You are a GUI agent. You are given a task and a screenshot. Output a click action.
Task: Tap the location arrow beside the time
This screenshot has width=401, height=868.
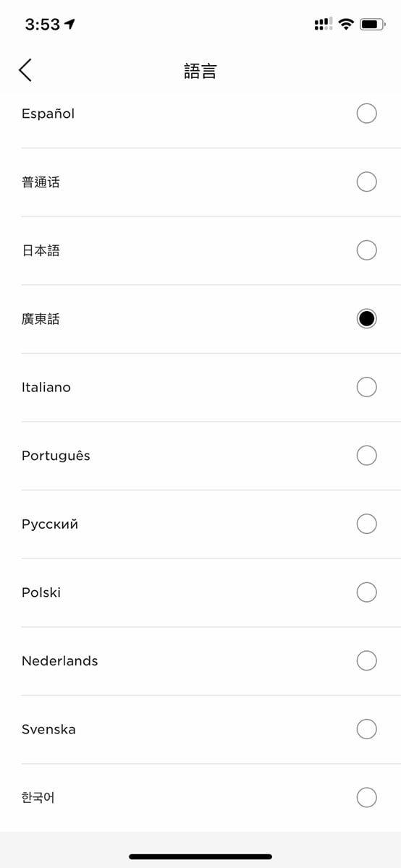[69, 25]
